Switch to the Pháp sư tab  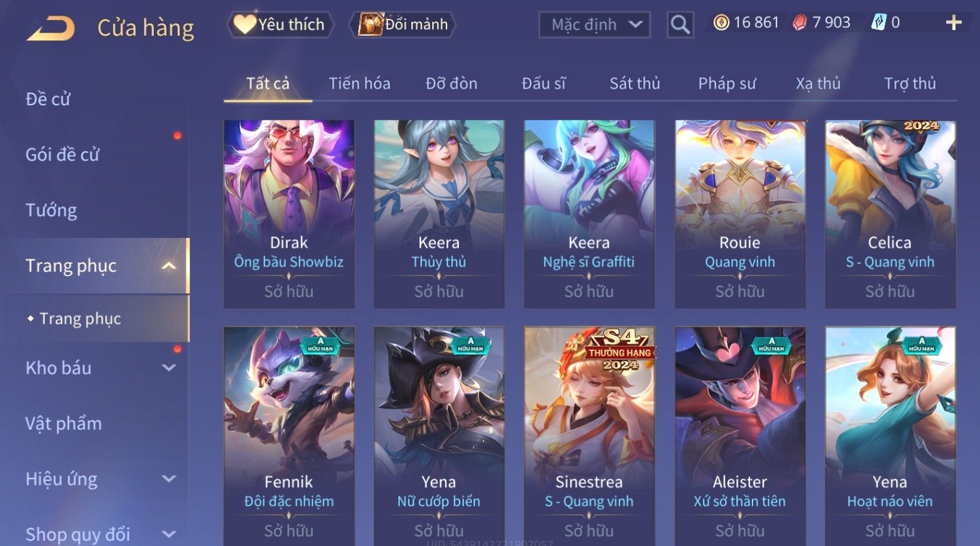[x=727, y=83]
